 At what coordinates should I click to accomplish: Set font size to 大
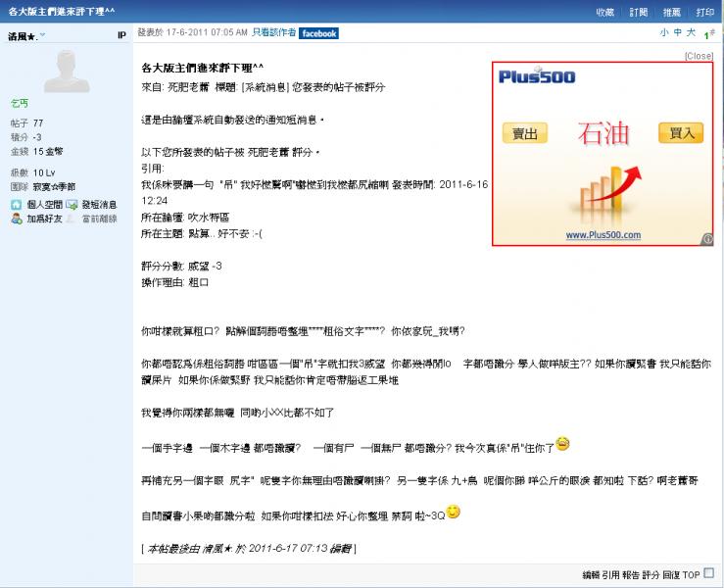(691, 32)
